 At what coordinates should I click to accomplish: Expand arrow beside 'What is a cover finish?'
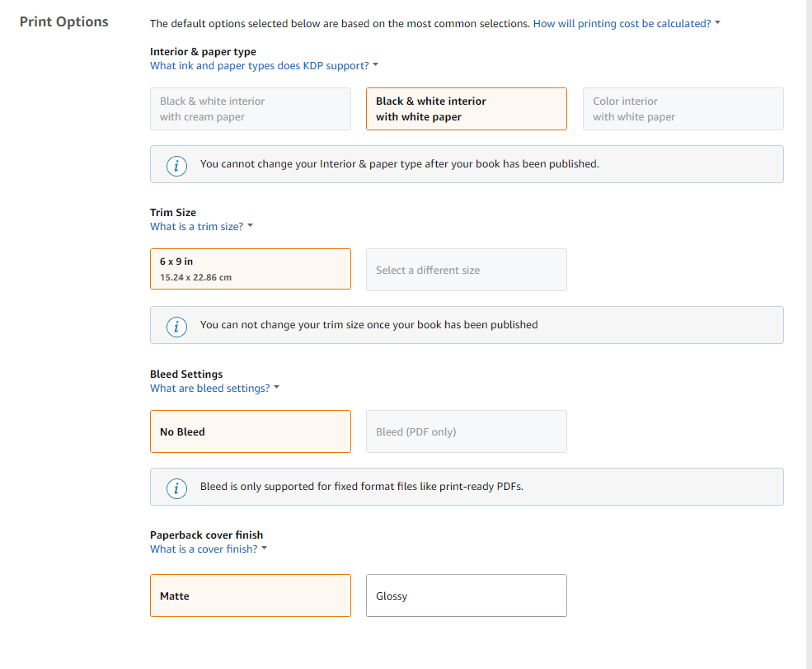pos(264,549)
